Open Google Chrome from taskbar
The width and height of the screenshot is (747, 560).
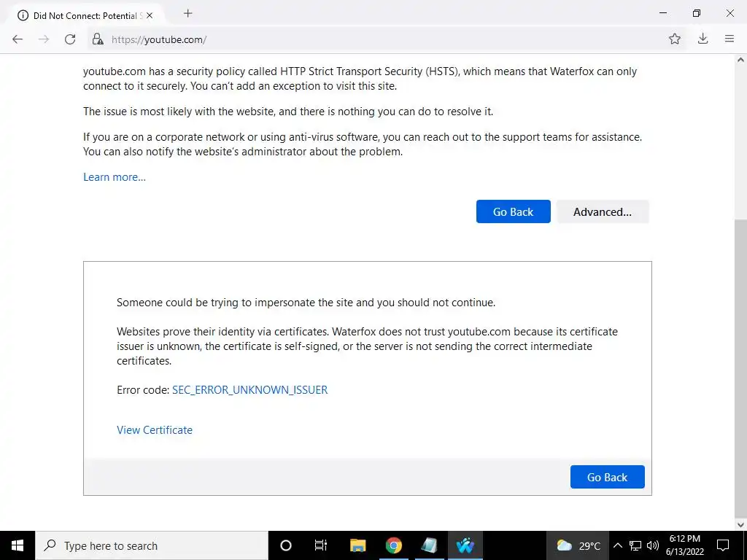pos(393,545)
